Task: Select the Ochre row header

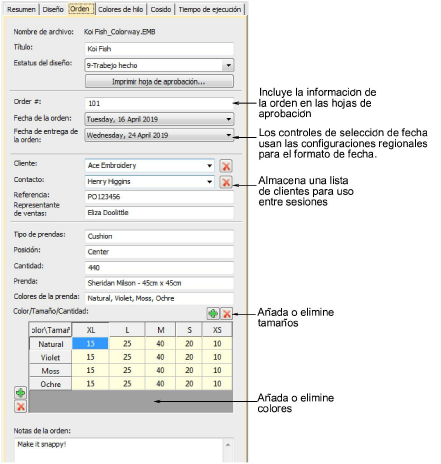Action: (x=50, y=384)
